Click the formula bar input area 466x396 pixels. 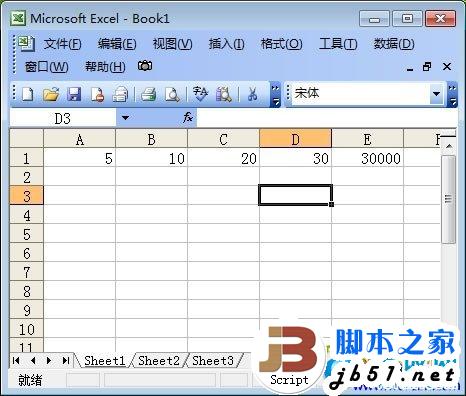(x=327, y=118)
